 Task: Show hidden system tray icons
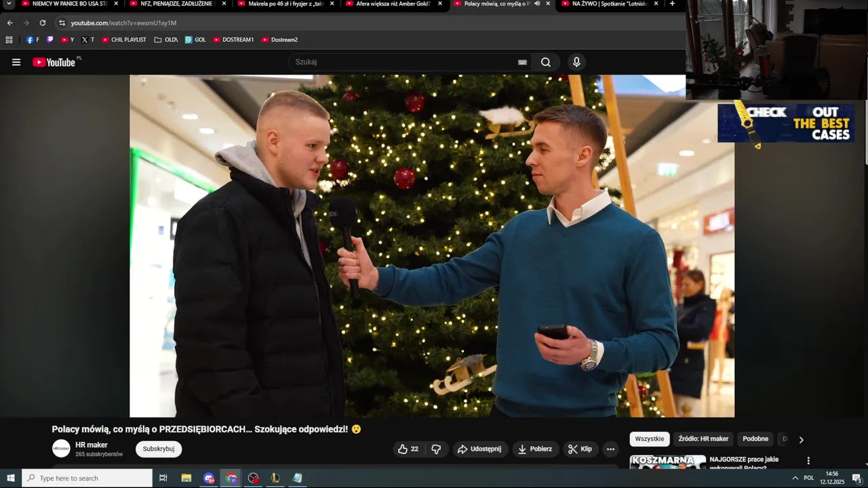click(795, 478)
